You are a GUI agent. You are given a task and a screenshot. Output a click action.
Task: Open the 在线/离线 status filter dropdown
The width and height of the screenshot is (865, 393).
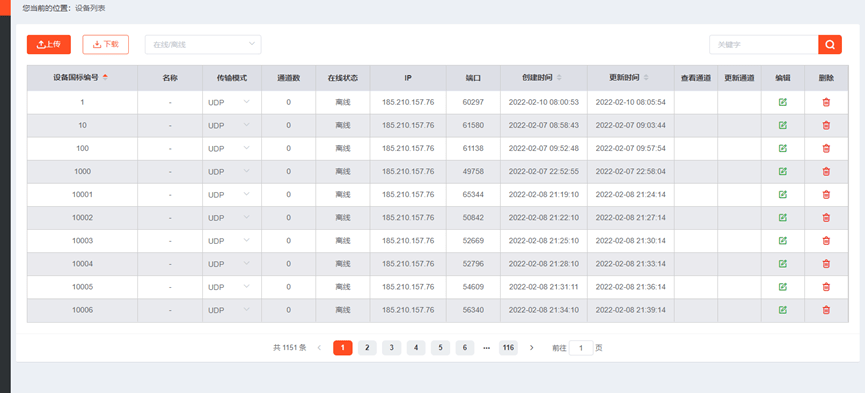203,45
